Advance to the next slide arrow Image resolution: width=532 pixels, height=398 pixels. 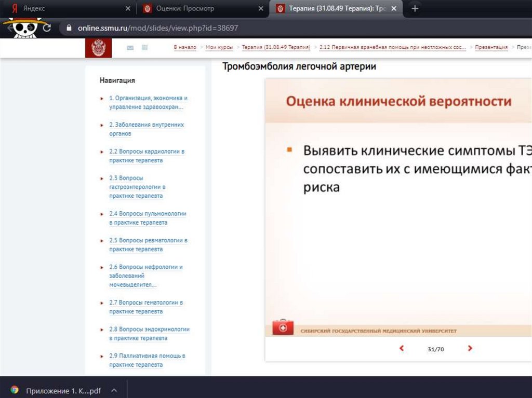470,349
